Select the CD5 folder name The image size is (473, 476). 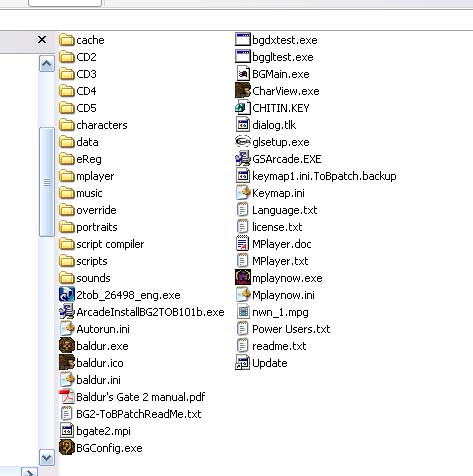86,108
